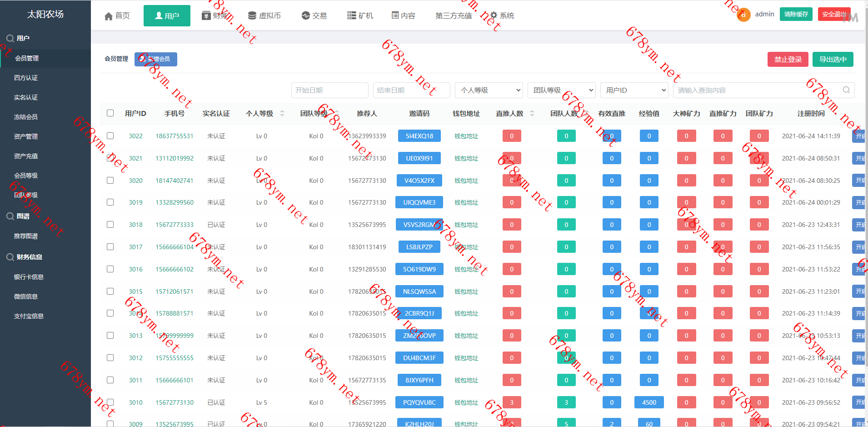Click the home icon in top navigation
Viewport: 868px width, 427px height.
(109, 16)
